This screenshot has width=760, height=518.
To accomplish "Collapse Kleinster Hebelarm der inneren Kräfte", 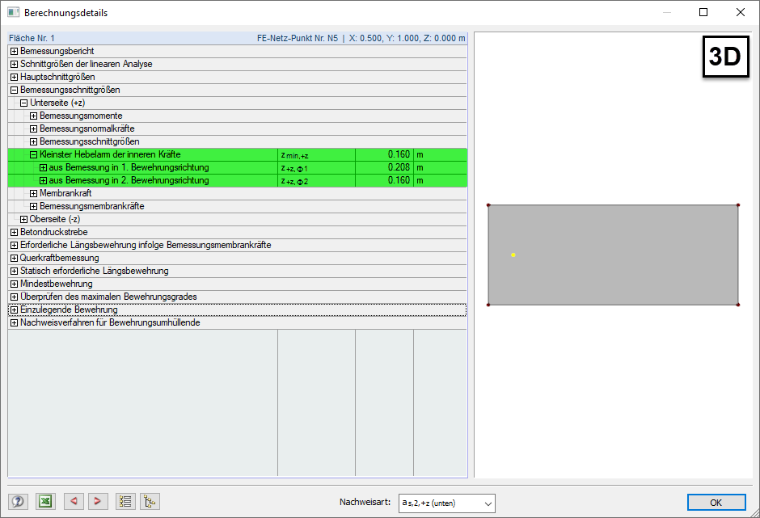I will [x=33, y=155].
